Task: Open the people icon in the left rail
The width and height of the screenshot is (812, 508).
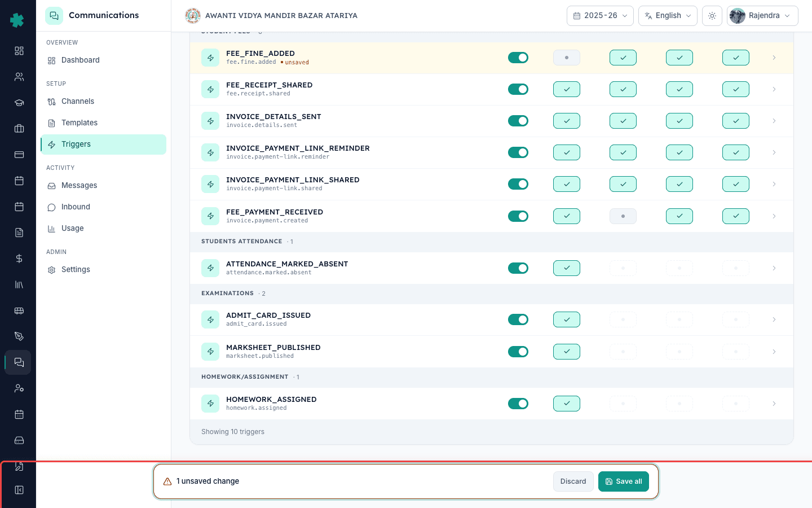Action: coord(19,77)
